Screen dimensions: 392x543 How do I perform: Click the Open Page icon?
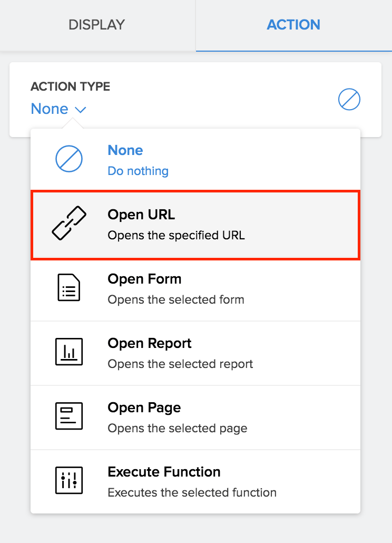click(x=70, y=416)
